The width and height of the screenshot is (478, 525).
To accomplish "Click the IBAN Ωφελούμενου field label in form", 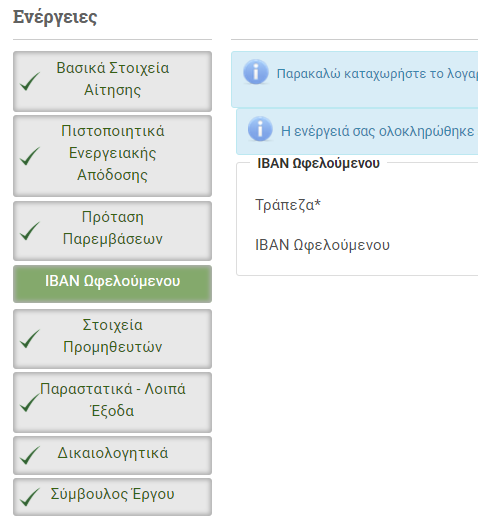I will 322,245.
